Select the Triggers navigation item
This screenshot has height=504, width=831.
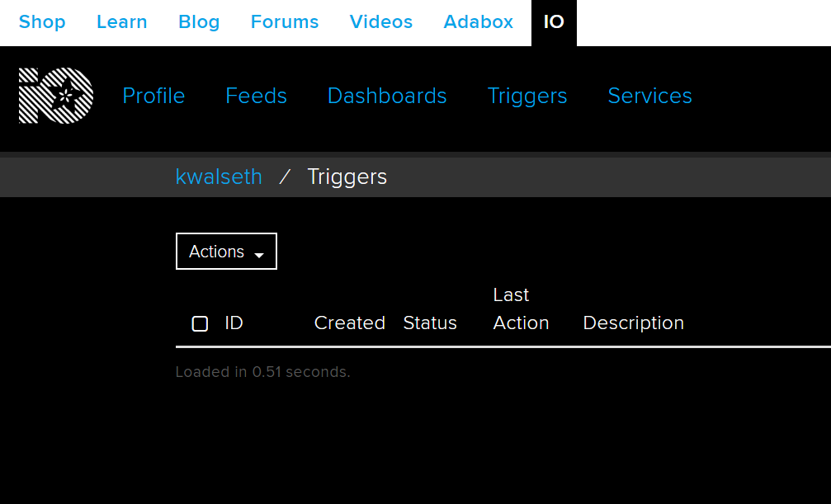coord(527,96)
